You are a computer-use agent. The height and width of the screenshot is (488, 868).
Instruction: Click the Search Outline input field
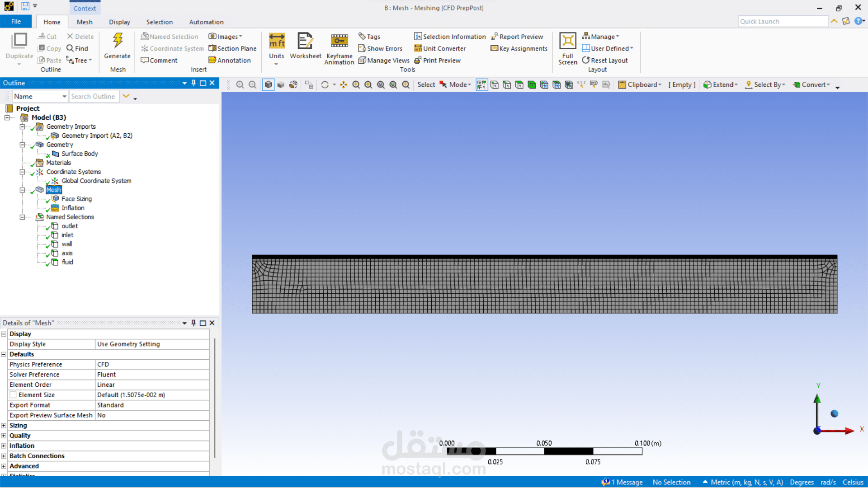tap(94, 97)
